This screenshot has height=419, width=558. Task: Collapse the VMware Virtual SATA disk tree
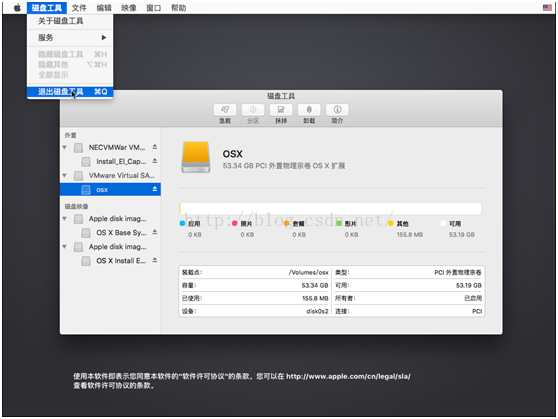click(65, 176)
